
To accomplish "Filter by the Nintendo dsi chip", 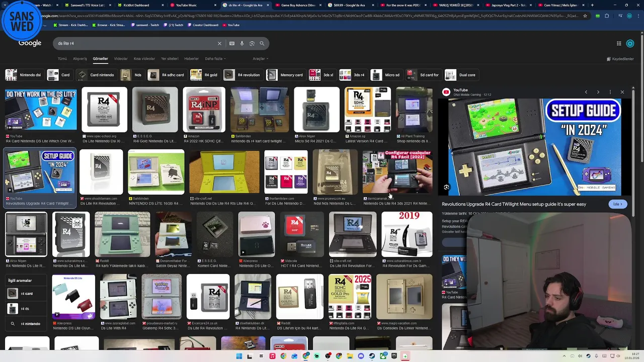I will (x=24, y=75).
